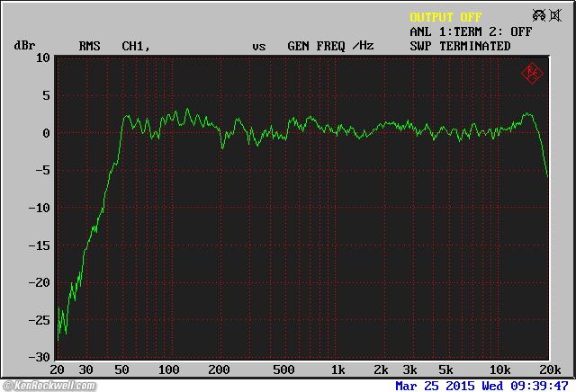Click the 100 label on the frequency axis
Viewport: 576px width, 392px height.
click(x=168, y=370)
